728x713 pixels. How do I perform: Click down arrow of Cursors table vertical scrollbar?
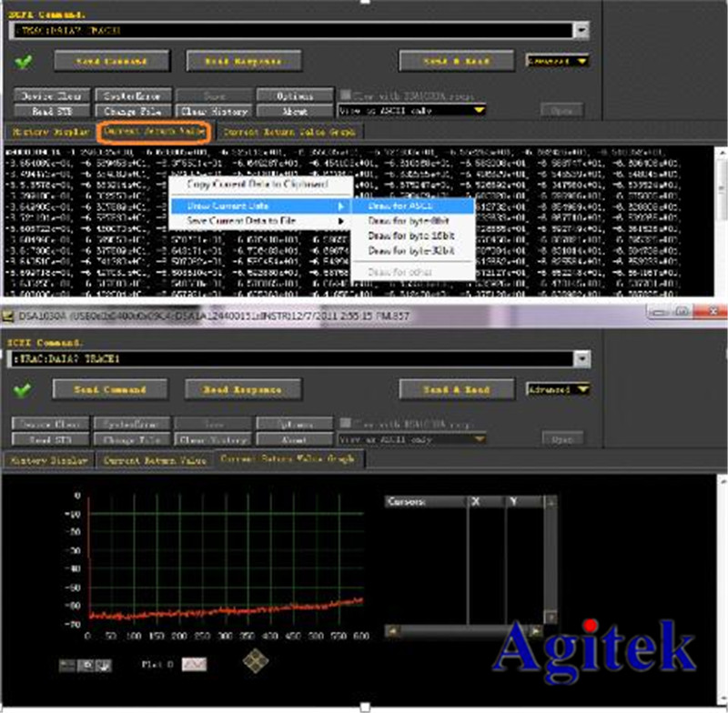(x=551, y=617)
